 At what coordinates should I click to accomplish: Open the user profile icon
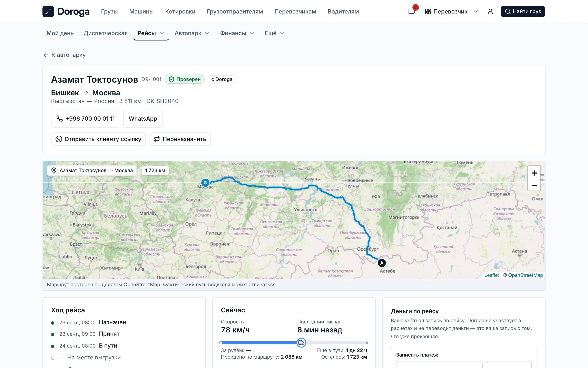490,11
